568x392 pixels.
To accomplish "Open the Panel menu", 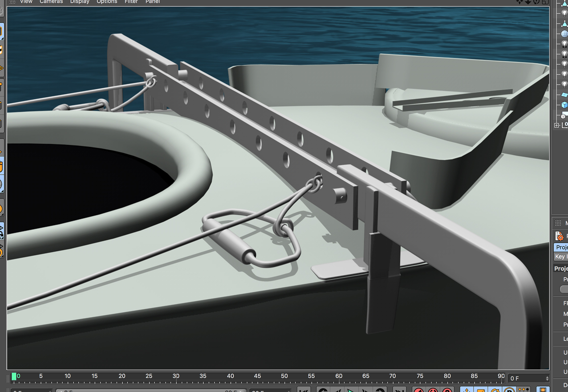I will pyautogui.click(x=153, y=2).
